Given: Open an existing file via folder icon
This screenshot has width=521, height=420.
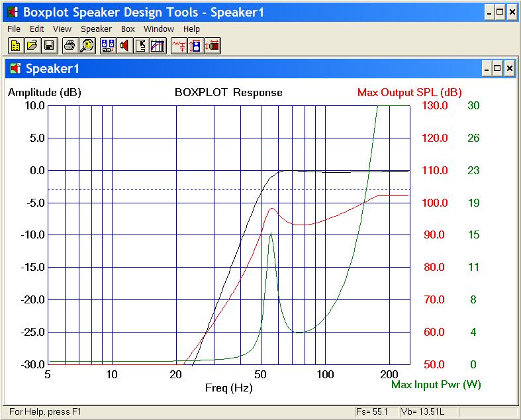Looking at the screenshot, I should coord(32,46).
